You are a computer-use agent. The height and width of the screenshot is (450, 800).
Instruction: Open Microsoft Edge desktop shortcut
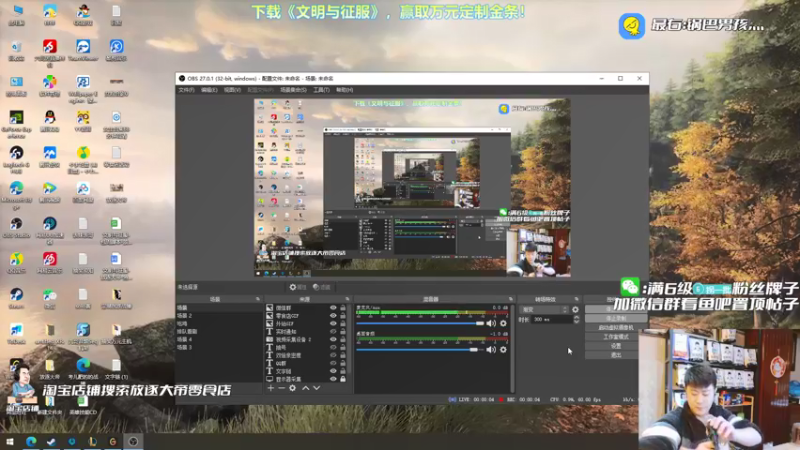[x=16, y=195]
